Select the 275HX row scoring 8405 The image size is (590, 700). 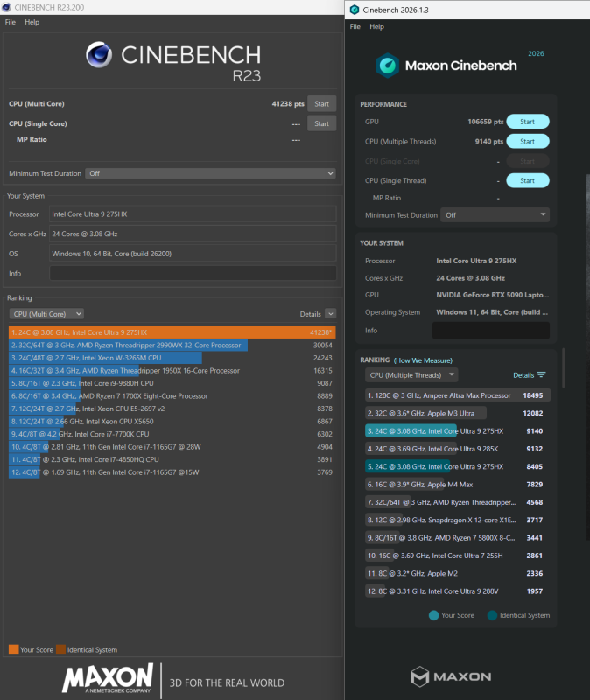pyautogui.click(x=457, y=466)
